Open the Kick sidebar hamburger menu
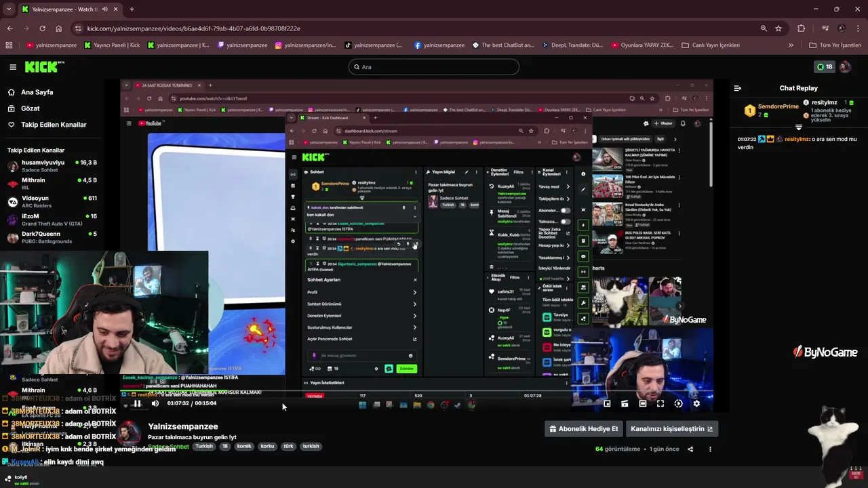868x488 pixels. (13, 67)
